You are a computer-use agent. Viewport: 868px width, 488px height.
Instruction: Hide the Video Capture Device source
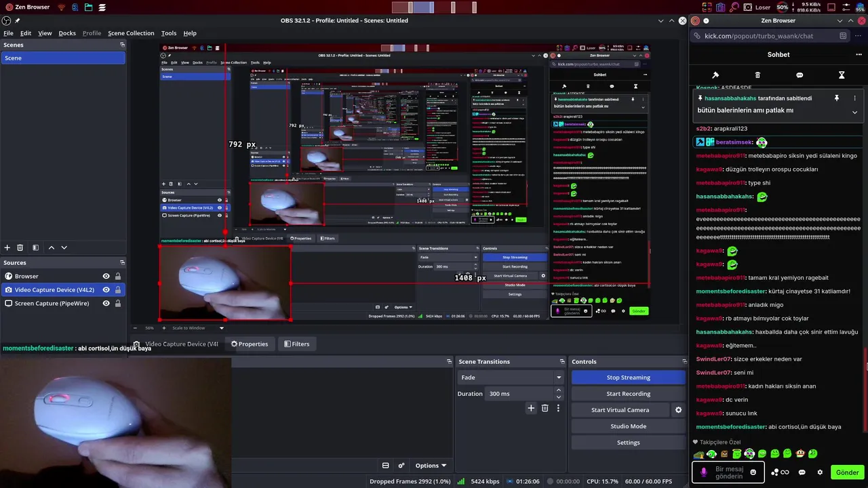106,290
